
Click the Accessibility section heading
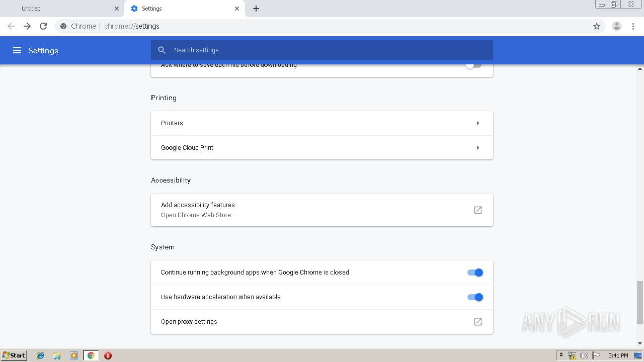[x=171, y=180]
